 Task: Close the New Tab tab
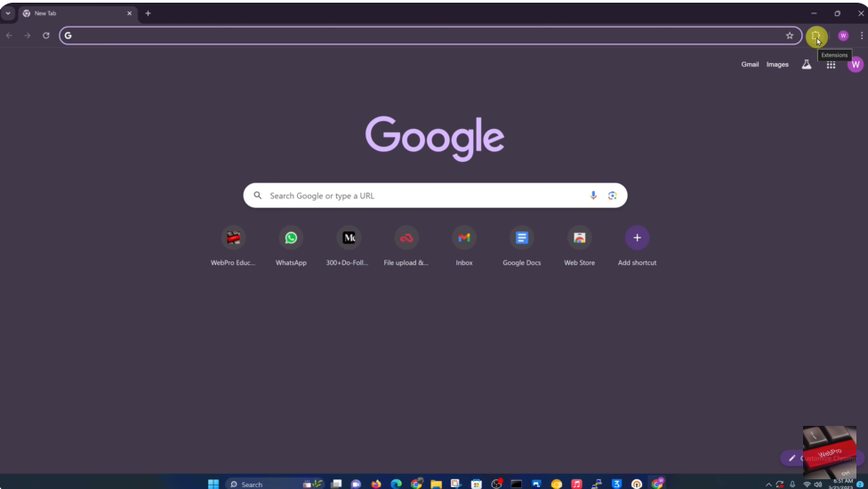130,13
